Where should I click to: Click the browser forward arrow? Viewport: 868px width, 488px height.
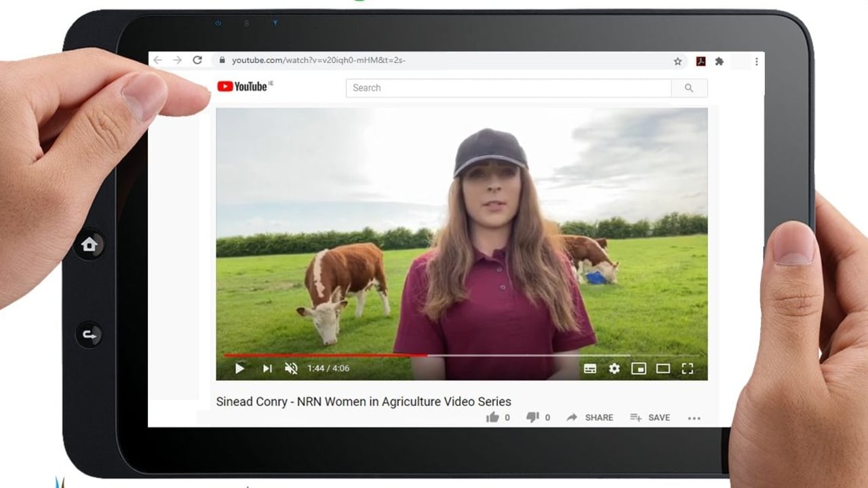[x=177, y=60]
